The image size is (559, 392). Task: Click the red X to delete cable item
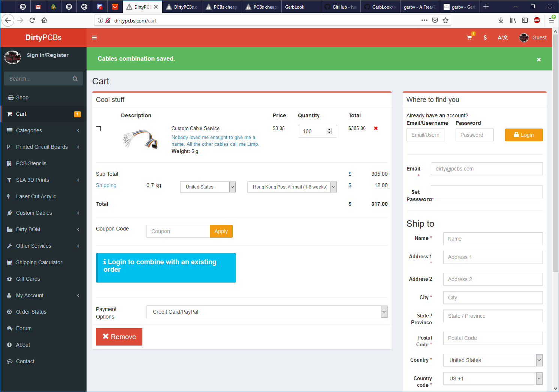(376, 128)
